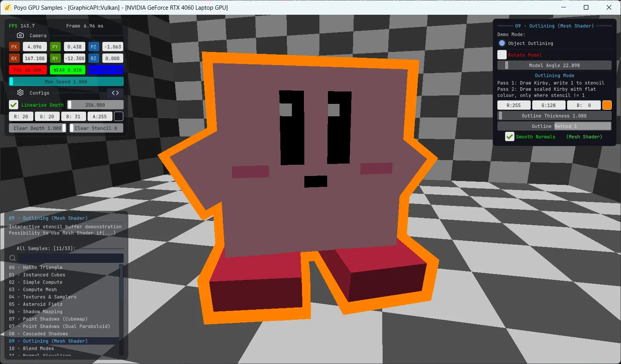Click the red PX position label
621x364 pixels.
(14, 47)
